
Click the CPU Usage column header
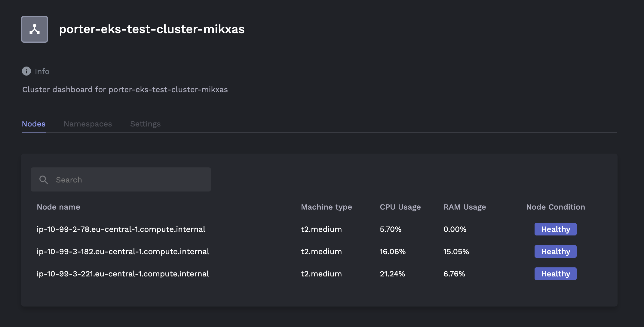tap(400, 207)
